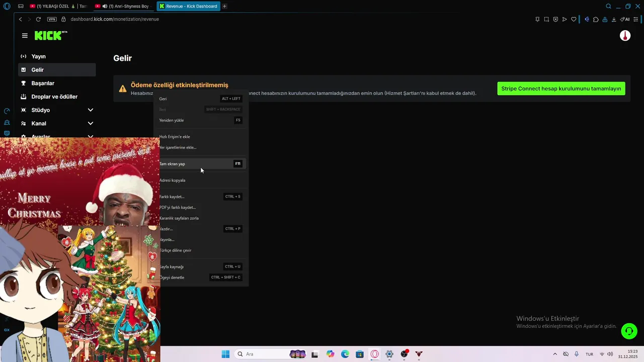644x362 pixels.
Task: Switch to the Anri-Shyness Boy tab
Action: coord(124,6)
